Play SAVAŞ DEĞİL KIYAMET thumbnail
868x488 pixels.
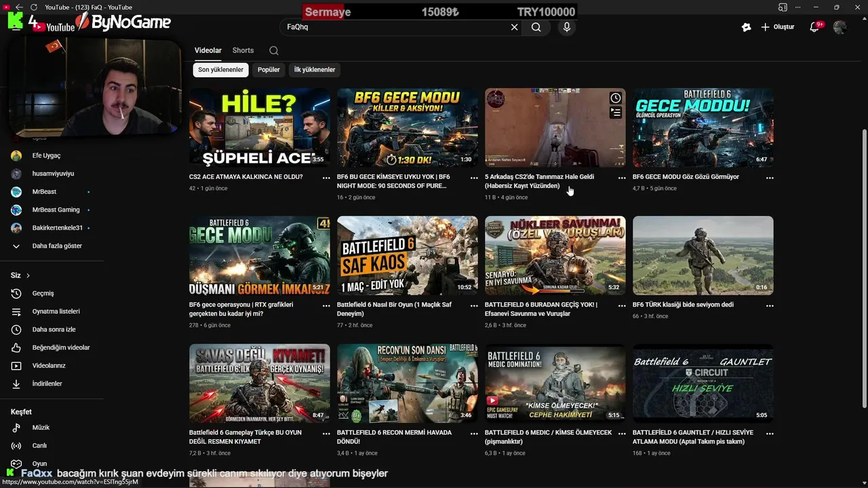[x=260, y=383]
